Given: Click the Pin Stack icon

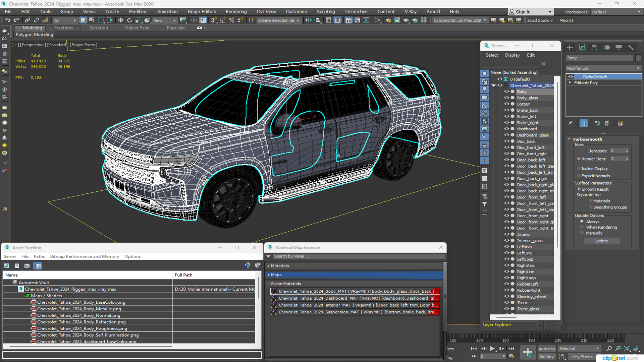Looking at the screenshot, I should tap(570, 123).
